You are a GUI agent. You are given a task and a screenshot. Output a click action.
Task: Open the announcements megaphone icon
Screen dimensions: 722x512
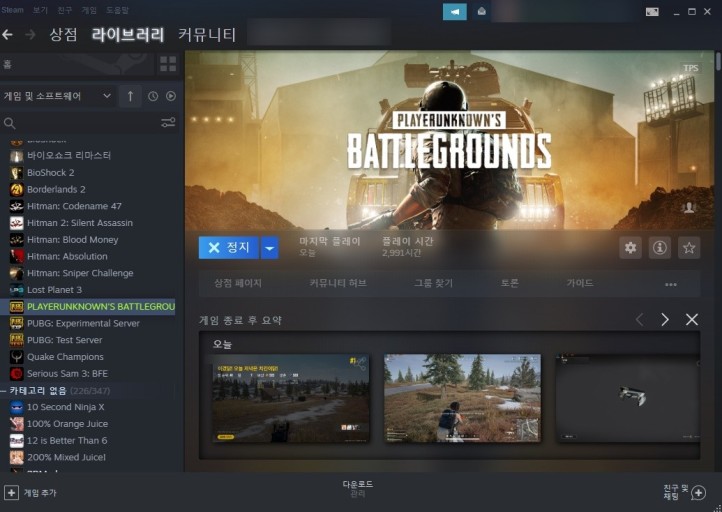[x=454, y=12]
